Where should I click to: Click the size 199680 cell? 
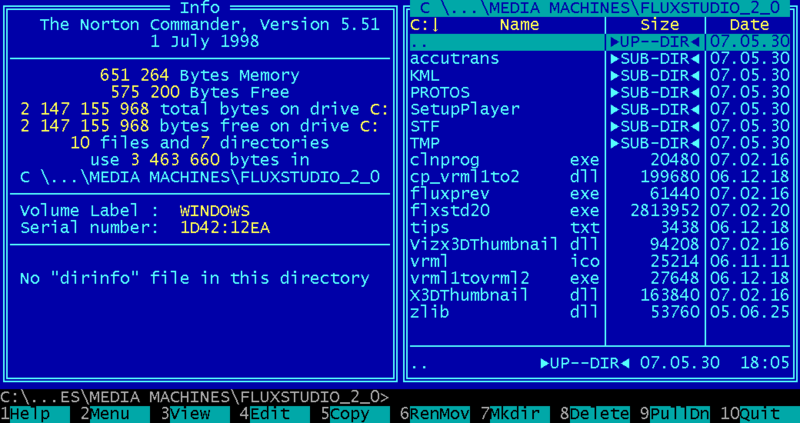pyautogui.click(x=670, y=177)
